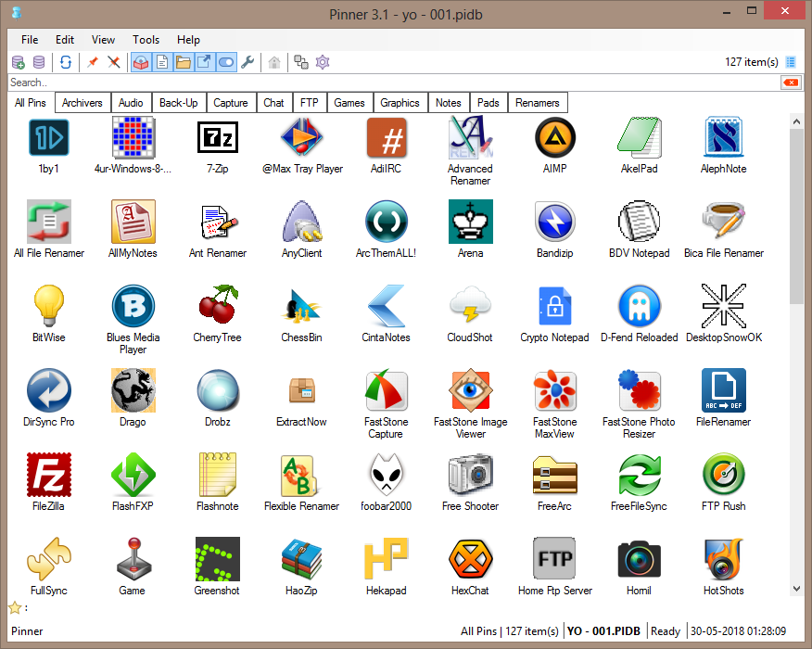Click the scrollbar down arrow

pos(796,589)
